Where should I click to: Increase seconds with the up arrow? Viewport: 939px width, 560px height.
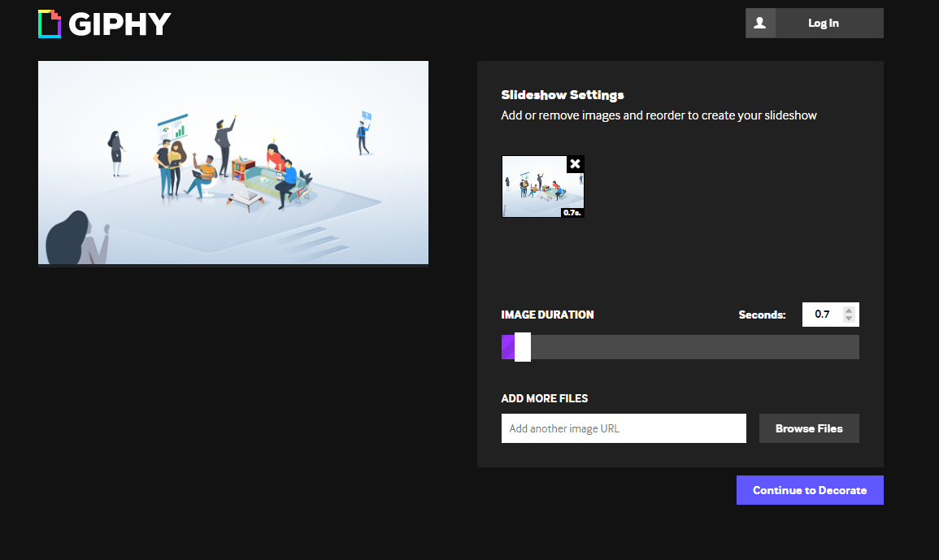point(849,310)
